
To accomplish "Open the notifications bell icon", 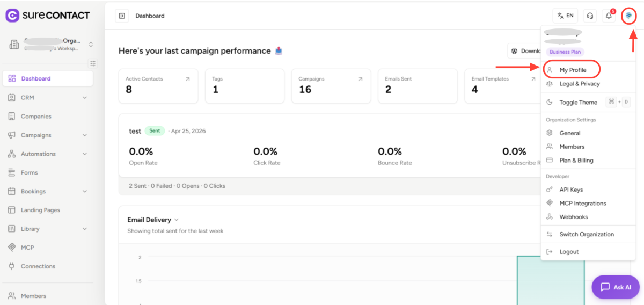I will coord(609,16).
